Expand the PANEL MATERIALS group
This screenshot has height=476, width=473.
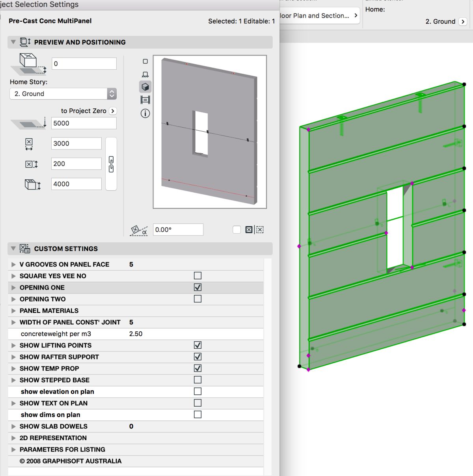13,311
